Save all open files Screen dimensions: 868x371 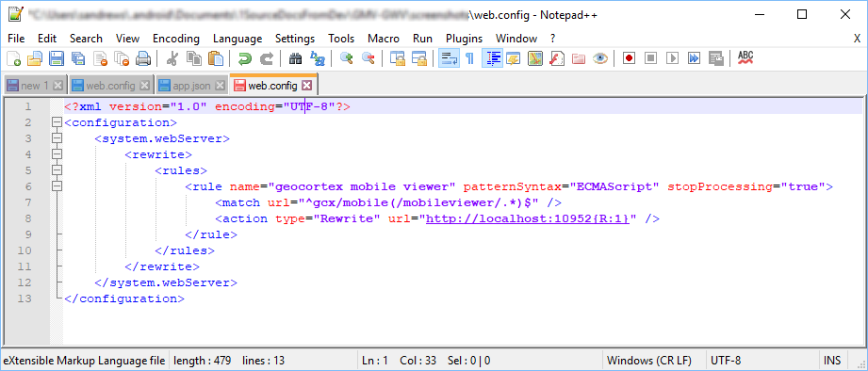(x=78, y=57)
